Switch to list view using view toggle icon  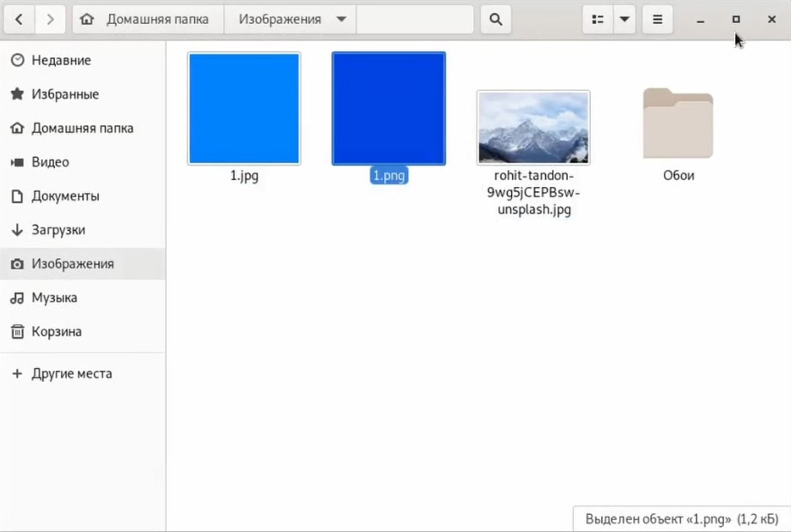point(598,20)
